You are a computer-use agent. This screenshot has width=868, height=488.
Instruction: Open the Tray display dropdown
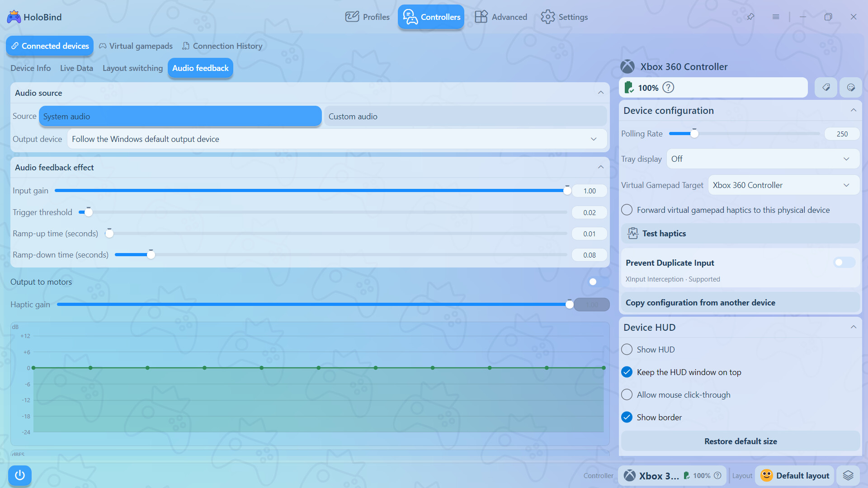[763, 159]
